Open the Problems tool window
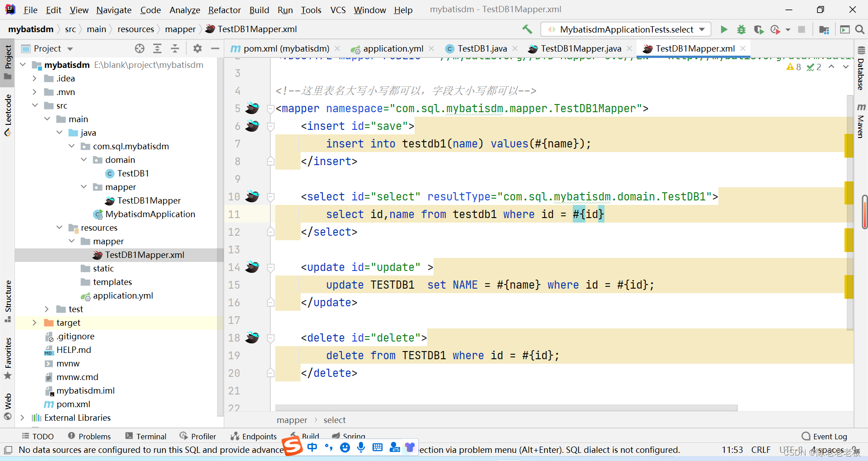 (89, 436)
